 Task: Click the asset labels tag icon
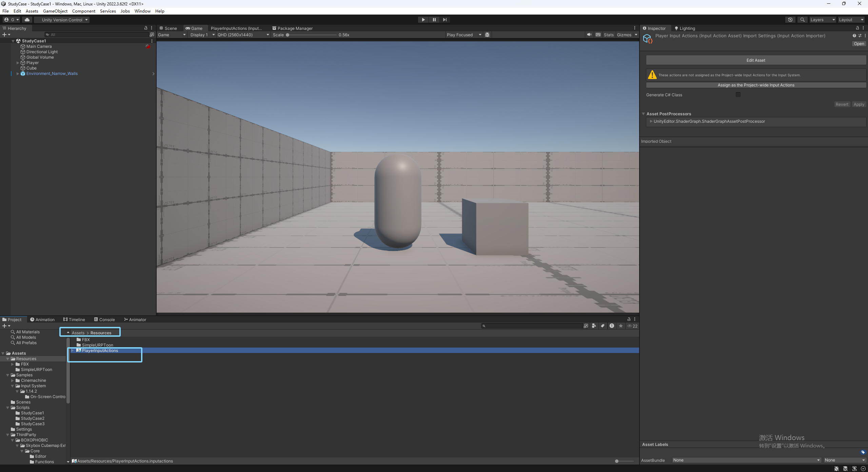(863, 452)
